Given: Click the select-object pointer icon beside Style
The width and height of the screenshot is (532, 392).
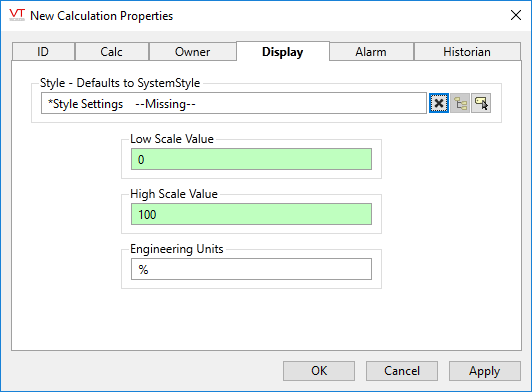Looking at the screenshot, I should tap(481, 103).
